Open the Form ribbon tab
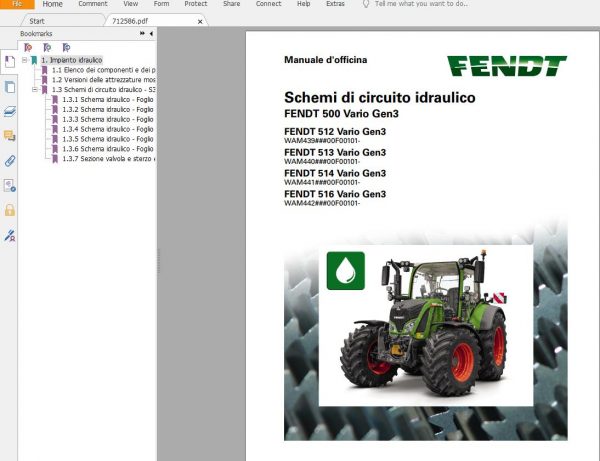The width and height of the screenshot is (600, 461). coord(161,4)
